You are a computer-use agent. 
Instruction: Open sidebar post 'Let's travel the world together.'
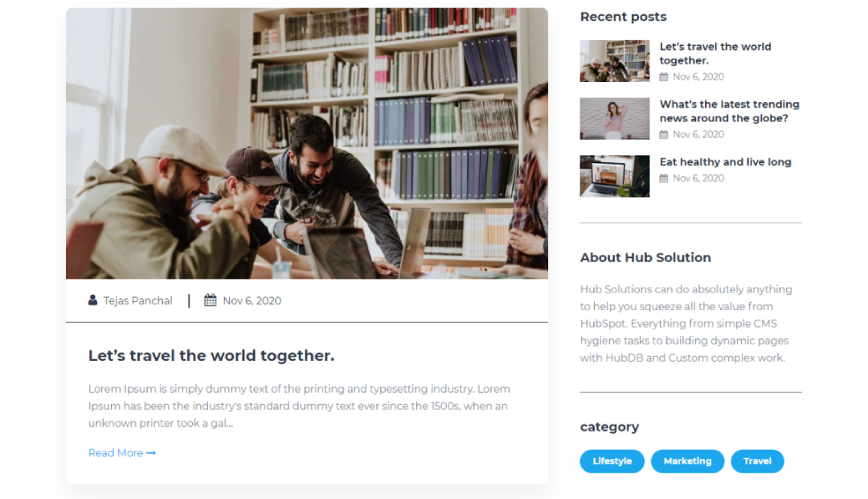[x=715, y=54]
